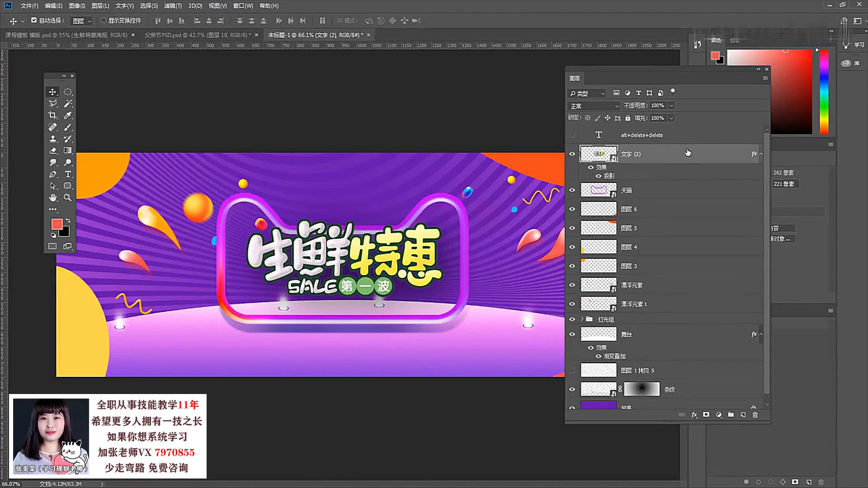
Task: Select the Move tool in toolbox
Action: point(53,92)
